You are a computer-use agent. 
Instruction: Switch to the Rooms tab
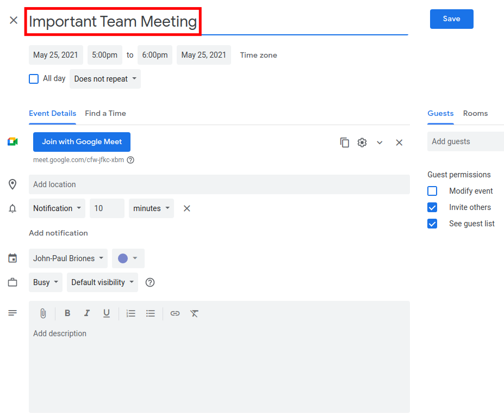pyautogui.click(x=475, y=113)
